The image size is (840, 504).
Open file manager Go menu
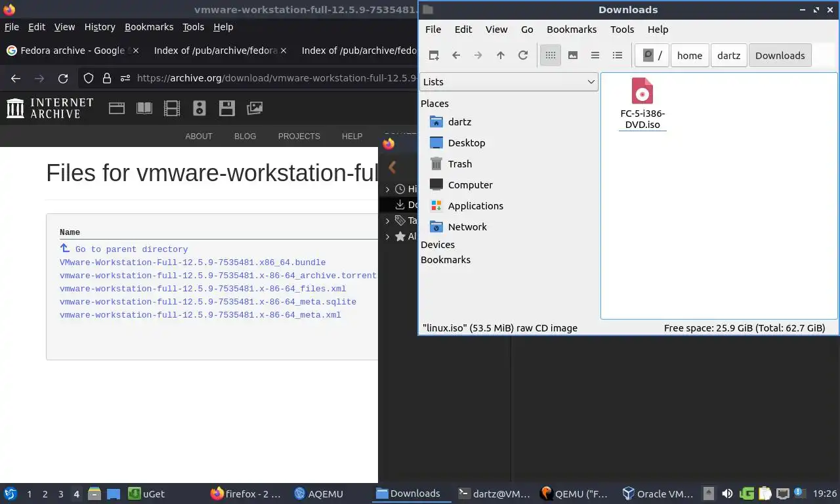click(x=527, y=30)
